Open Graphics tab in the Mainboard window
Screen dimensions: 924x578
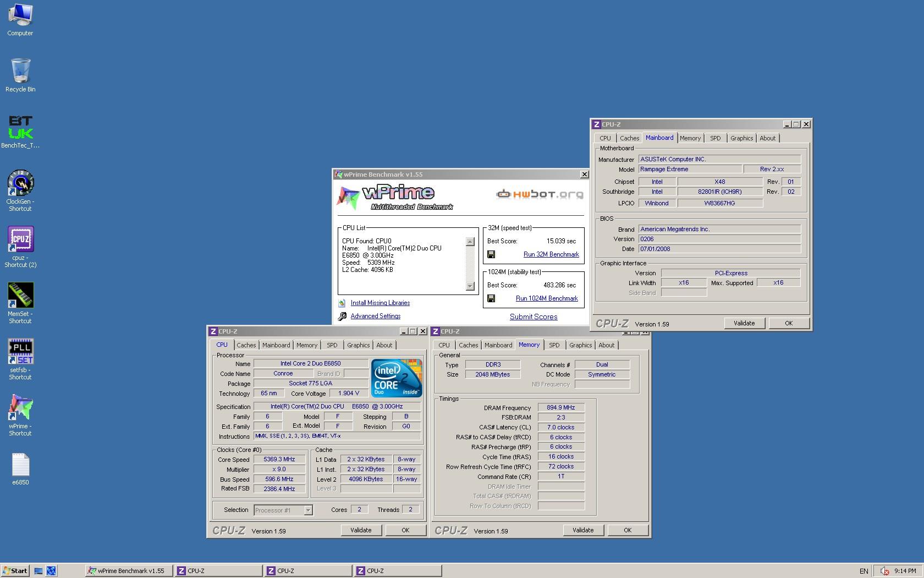tap(742, 138)
